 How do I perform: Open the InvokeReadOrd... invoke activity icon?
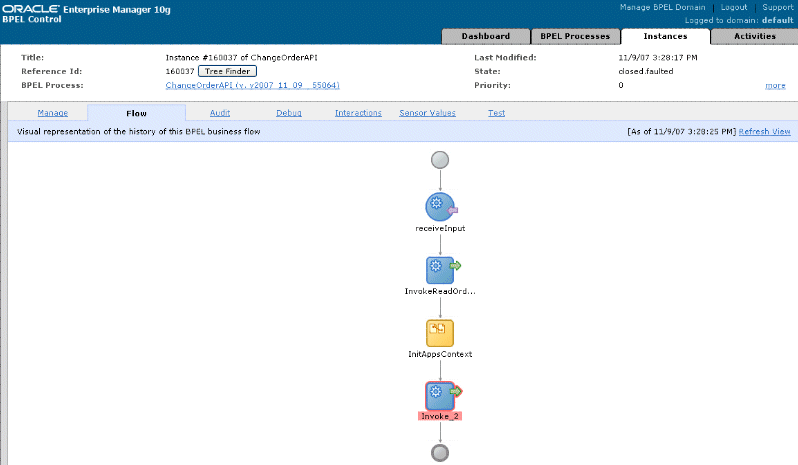pos(441,270)
